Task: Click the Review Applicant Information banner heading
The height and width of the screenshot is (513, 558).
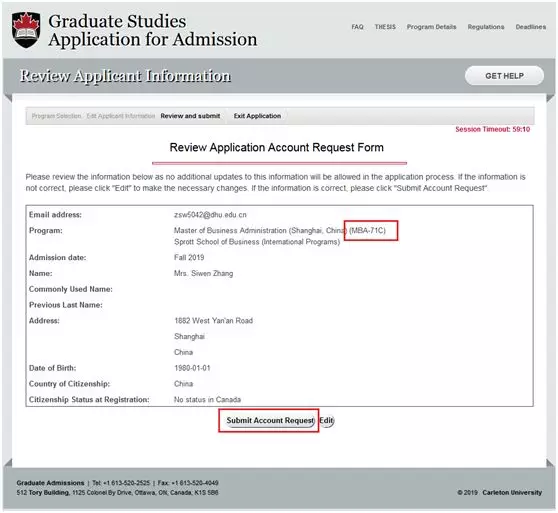Action: pos(125,76)
